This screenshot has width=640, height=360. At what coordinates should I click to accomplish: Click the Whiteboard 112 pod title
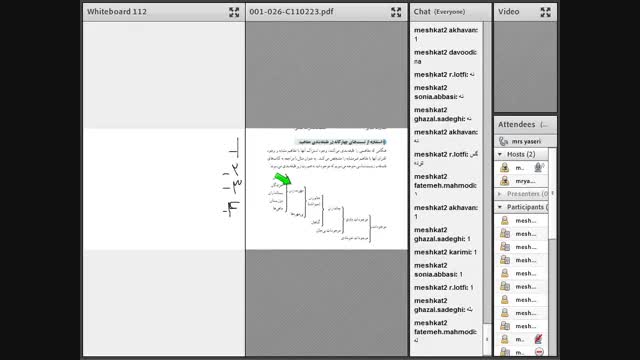(117, 12)
